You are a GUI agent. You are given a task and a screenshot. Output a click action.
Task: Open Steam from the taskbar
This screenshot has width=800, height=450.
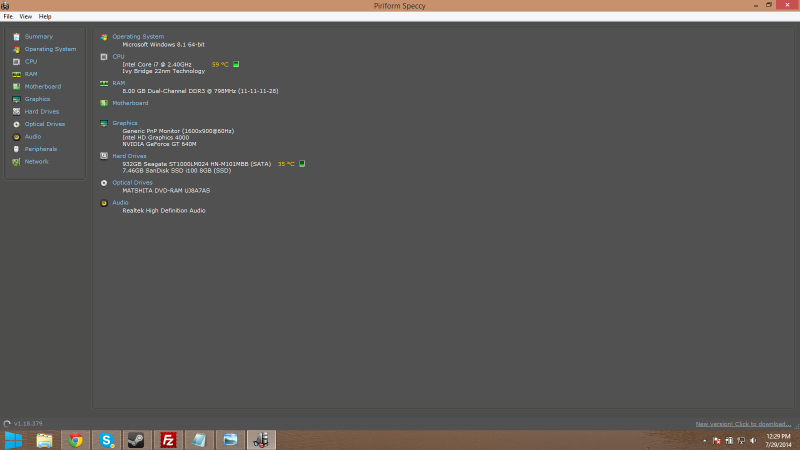[x=137, y=440]
